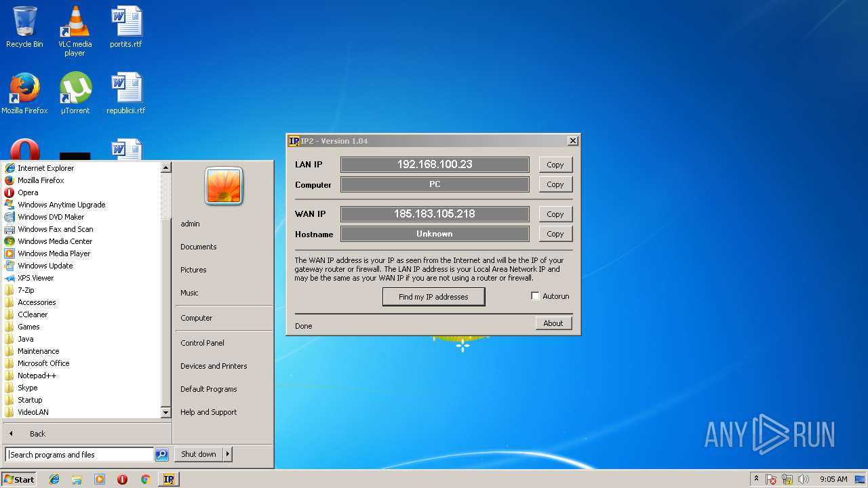Copy the LAN IP address

pos(555,165)
